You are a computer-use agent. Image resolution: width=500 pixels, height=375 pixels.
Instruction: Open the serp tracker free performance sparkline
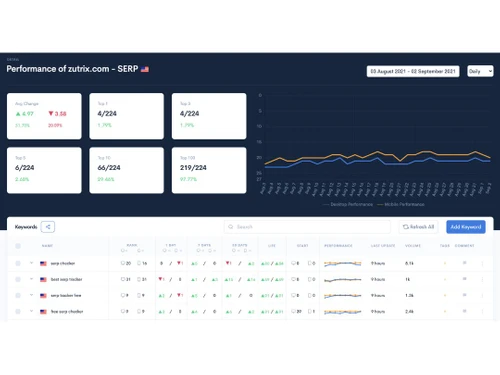tap(343, 295)
